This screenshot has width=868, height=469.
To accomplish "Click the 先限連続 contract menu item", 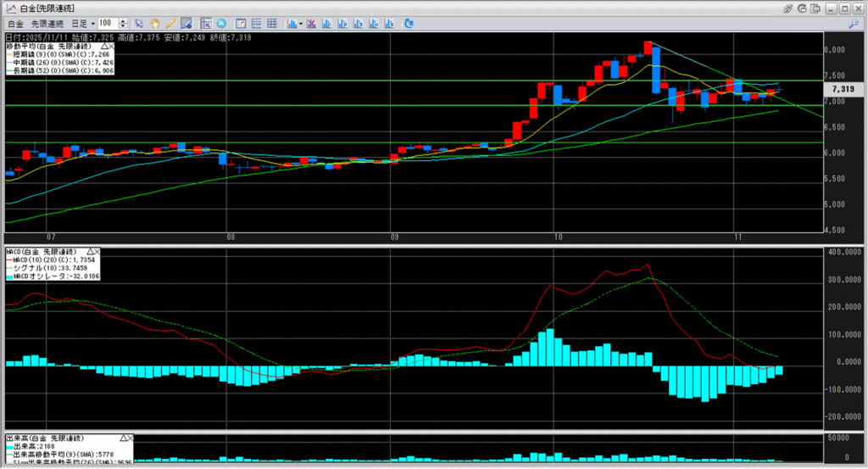I will point(46,23).
